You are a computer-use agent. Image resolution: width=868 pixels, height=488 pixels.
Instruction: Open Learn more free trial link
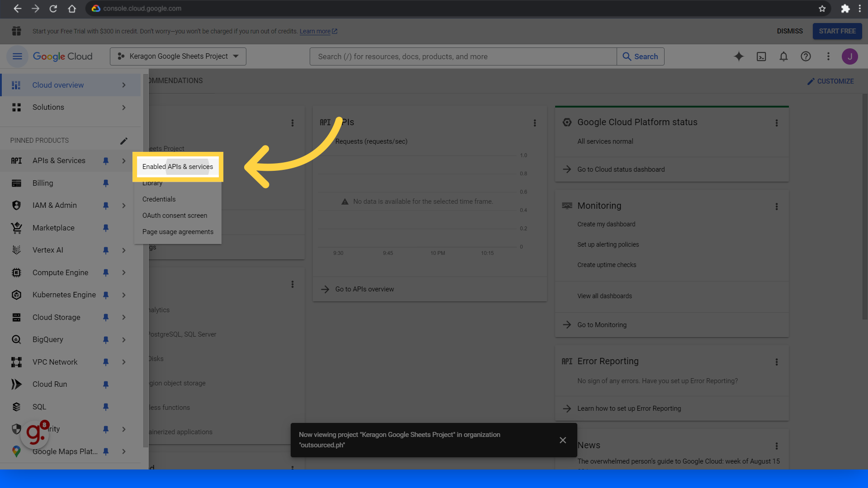(318, 31)
